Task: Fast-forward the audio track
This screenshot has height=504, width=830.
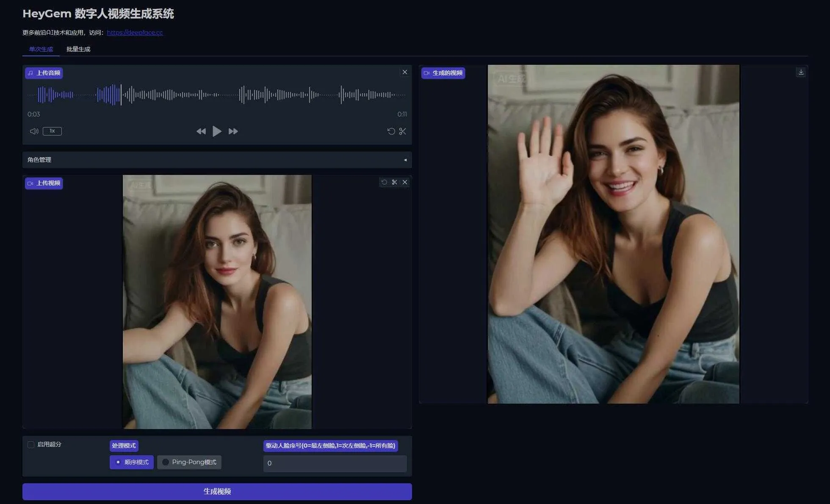Action: pyautogui.click(x=233, y=131)
